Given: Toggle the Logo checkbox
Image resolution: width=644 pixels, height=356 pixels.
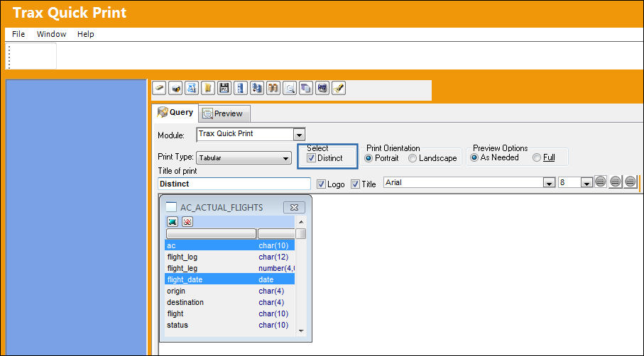Looking at the screenshot, I should (x=321, y=184).
